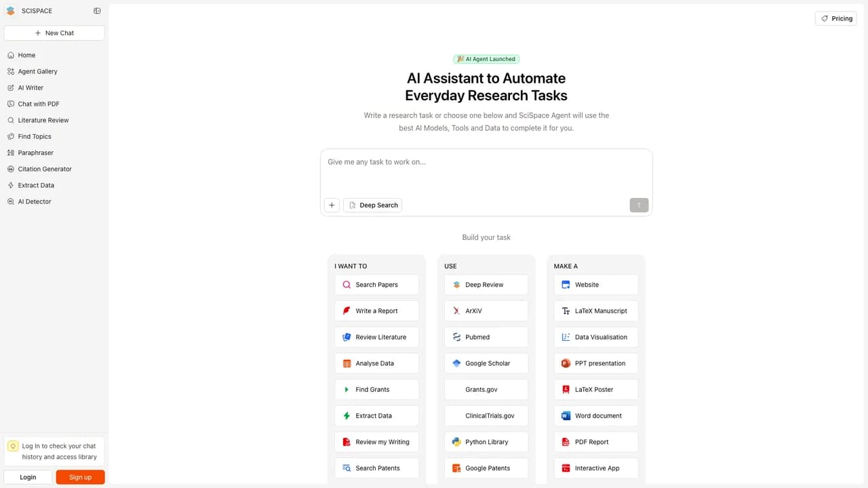The width and height of the screenshot is (868, 488).
Task: Choose Data Visualisation output
Action: coord(596,337)
